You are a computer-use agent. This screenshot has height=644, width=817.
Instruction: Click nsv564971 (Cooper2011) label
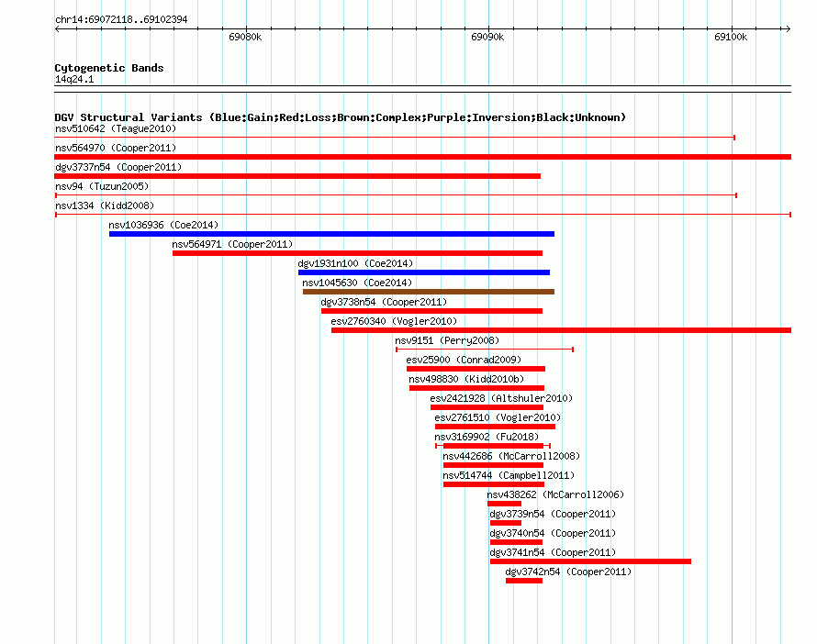232,244
